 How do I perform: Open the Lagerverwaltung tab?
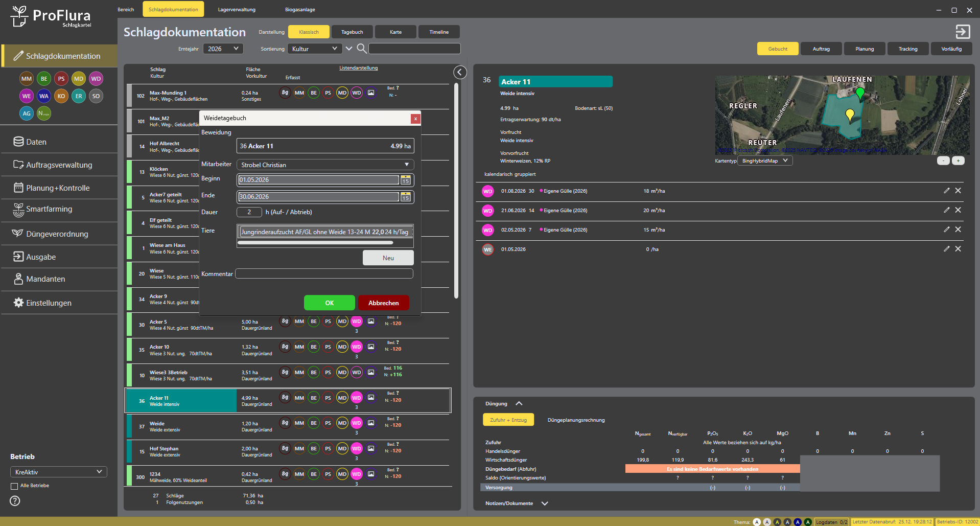coord(237,9)
